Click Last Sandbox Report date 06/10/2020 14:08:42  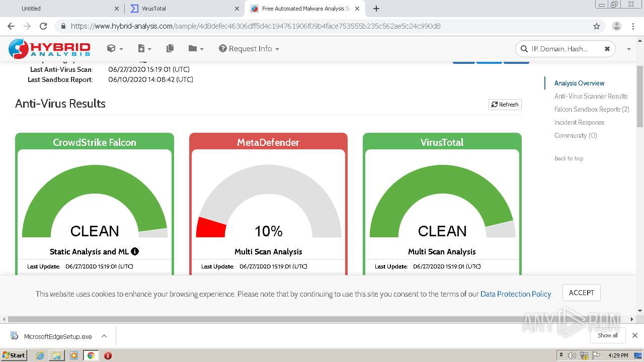click(x=151, y=79)
